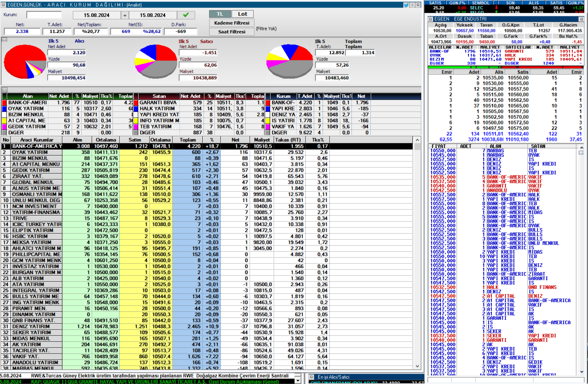The height and width of the screenshot is (384, 588).
Task: Select the ZIRAAT YAT. row
Action: click(x=207, y=176)
